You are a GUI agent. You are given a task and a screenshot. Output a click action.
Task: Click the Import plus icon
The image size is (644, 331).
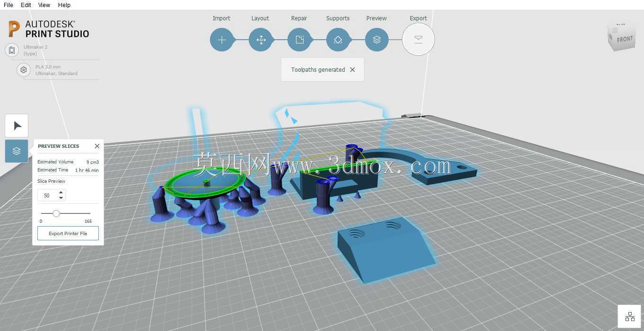(222, 40)
